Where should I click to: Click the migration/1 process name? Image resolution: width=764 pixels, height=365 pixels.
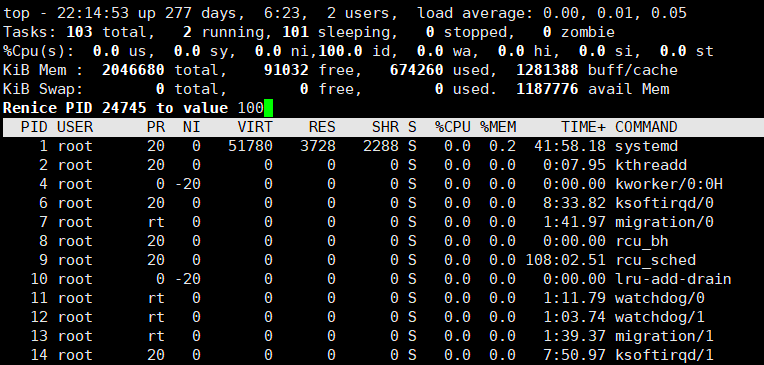664,336
